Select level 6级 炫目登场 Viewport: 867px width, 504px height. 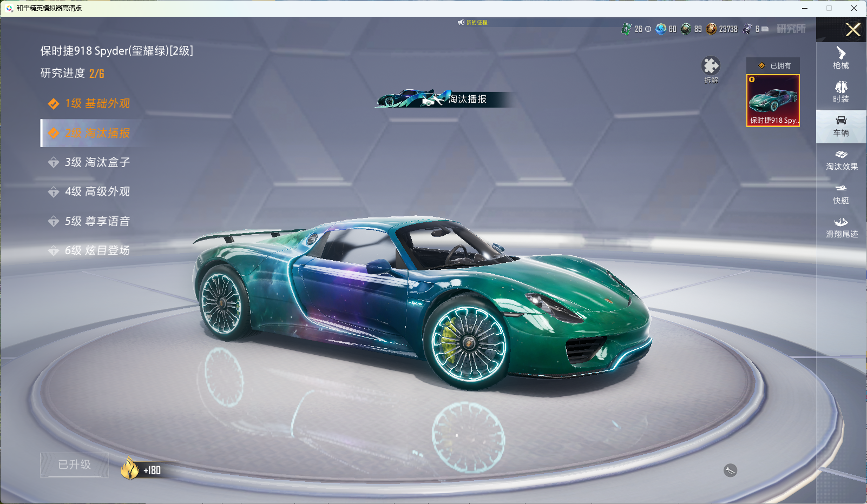click(x=97, y=250)
